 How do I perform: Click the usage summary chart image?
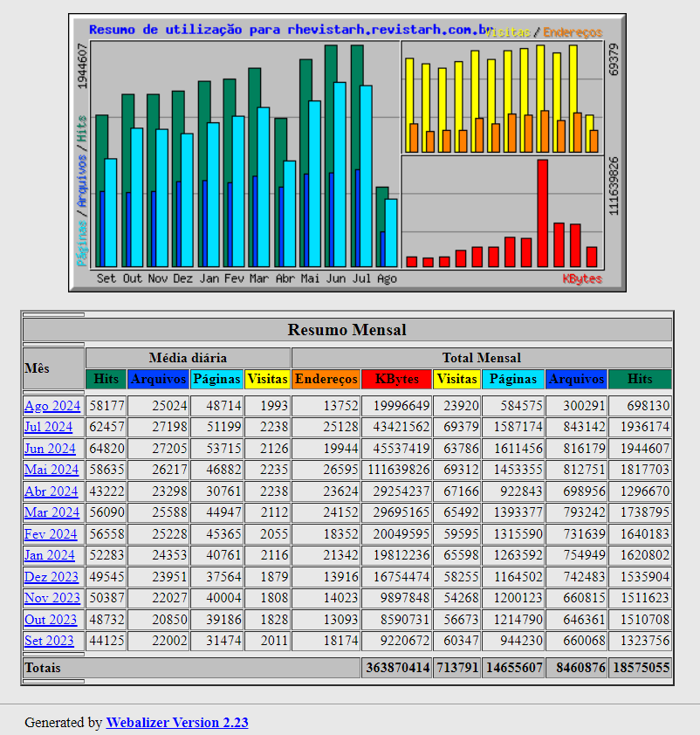click(x=347, y=153)
